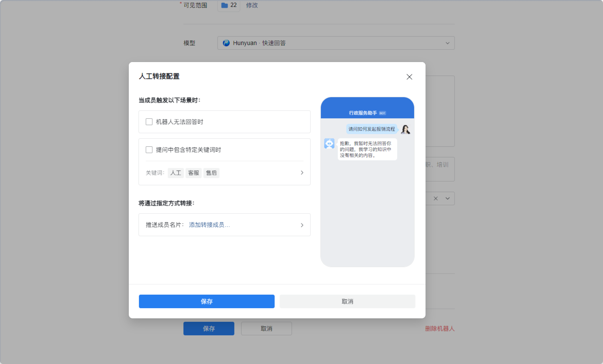Screen dimensions: 603x364
Task: Check 提问中包含特定关键词时 option
Action: point(149,150)
